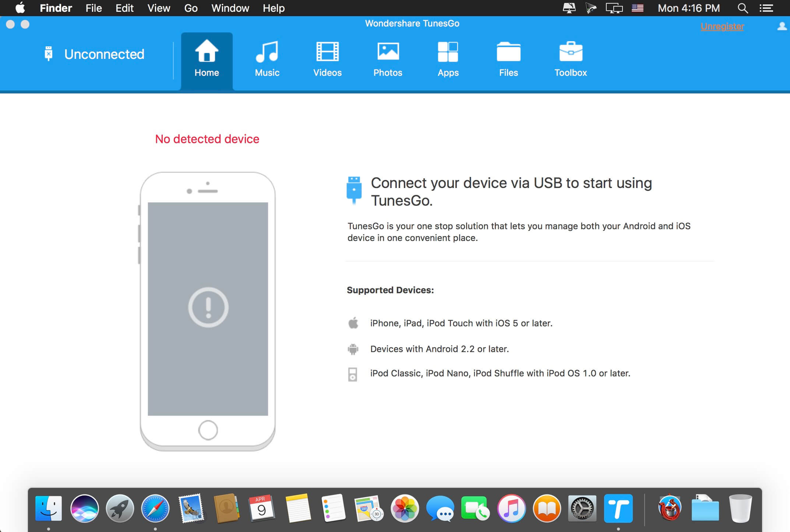The image size is (790, 532).
Task: Switch to the Music tab
Action: tap(267, 59)
